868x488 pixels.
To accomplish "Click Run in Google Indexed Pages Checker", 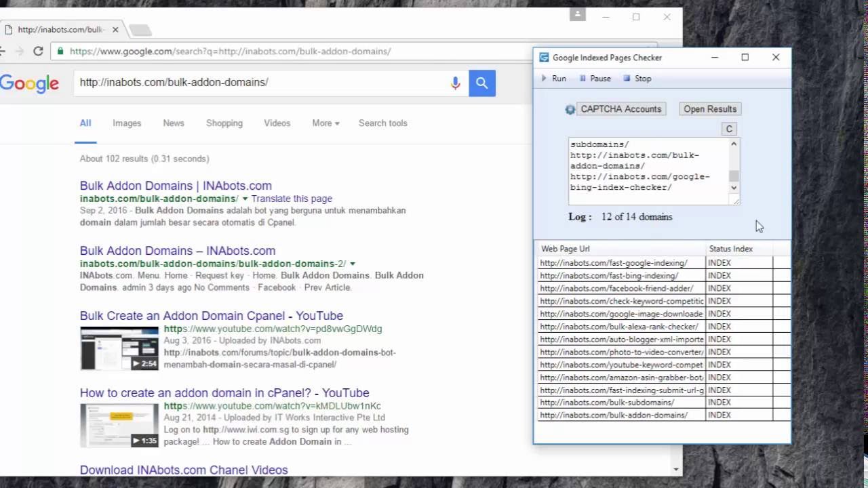I will tap(554, 79).
